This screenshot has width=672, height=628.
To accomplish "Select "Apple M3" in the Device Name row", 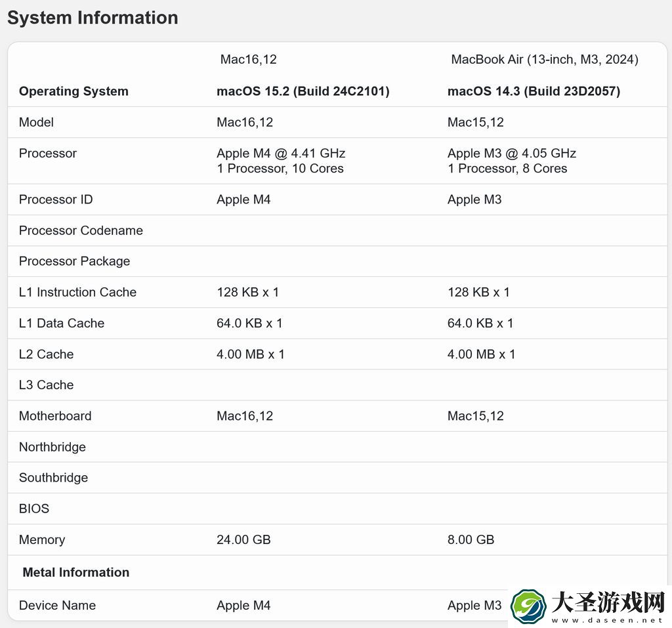I will point(474,605).
